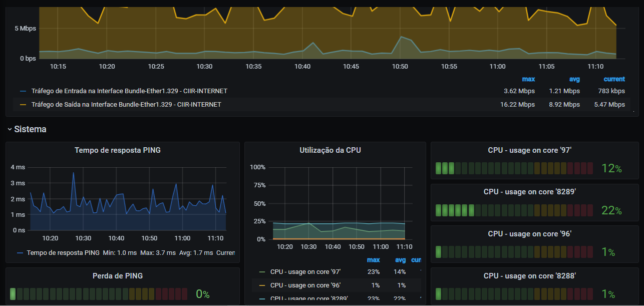
Task: Open color picker for yellow Tráfego de Saída swatch
Action: [x=23, y=105]
